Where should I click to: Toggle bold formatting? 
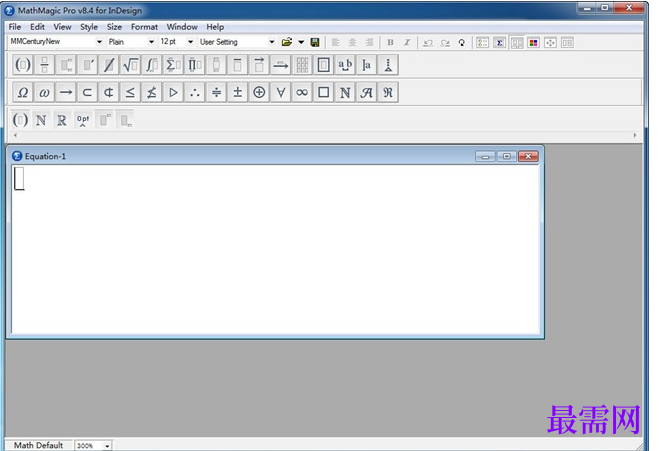coord(390,42)
